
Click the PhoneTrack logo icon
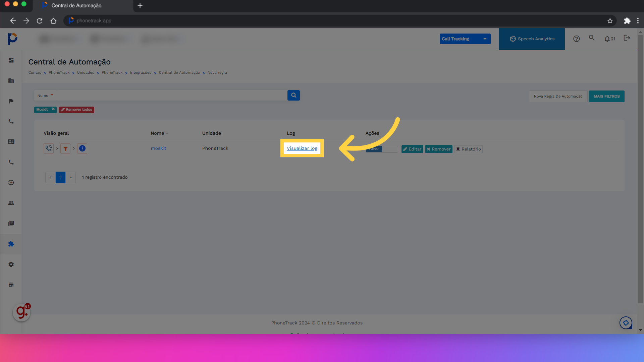[x=12, y=39]
